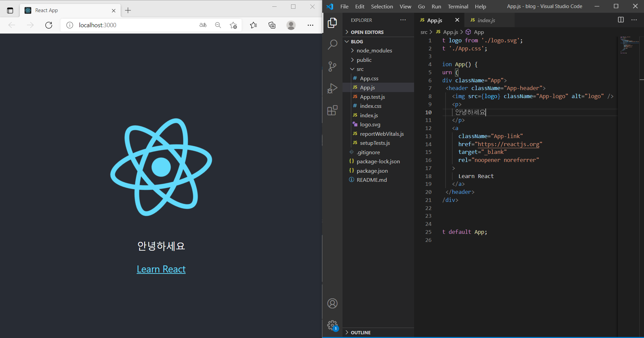
Task: Click the Translate page icon in address bar
Action: [x=203, y=25]
